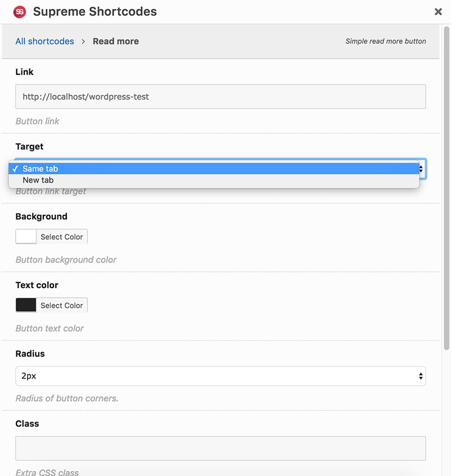The image size is (451, 476).
Task: Click the Radius dropdown arrows icon
Action: (x=421, y=376)
